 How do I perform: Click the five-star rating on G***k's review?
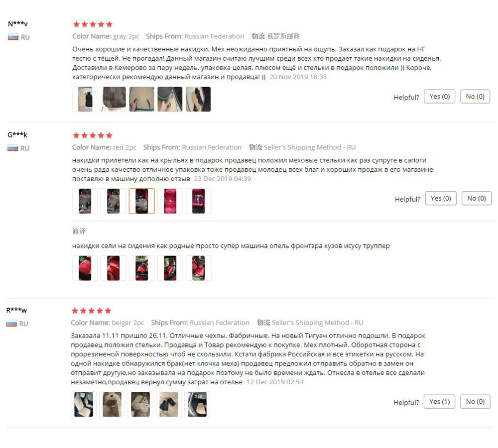tap(93, 135)
